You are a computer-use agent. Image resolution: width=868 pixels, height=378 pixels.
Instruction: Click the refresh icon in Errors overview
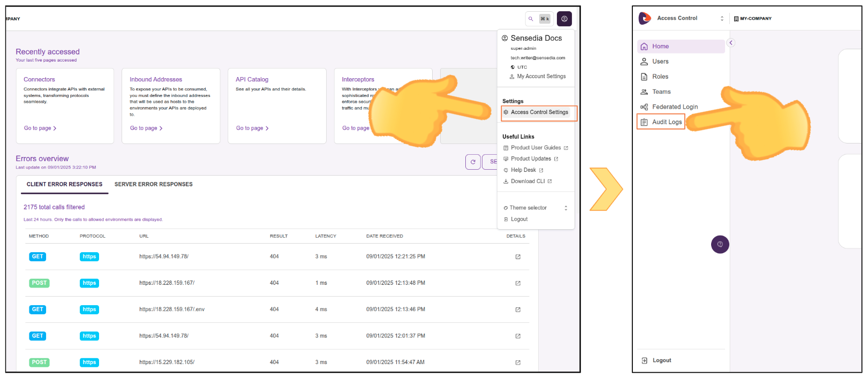473,162
